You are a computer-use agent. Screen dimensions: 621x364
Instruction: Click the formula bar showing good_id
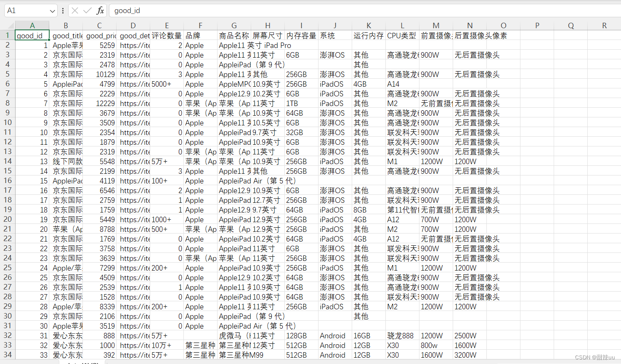pyautogui.click(x=364, y=11)
